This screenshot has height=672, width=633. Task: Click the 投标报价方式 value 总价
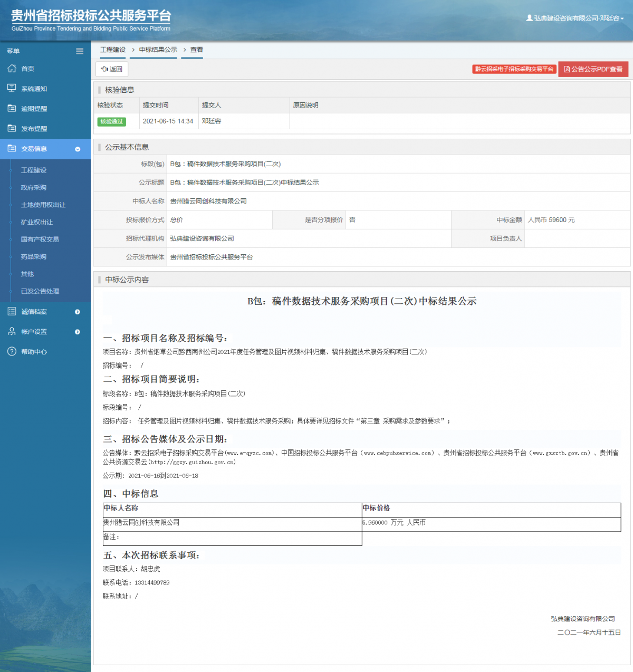(x=177, y=220)
